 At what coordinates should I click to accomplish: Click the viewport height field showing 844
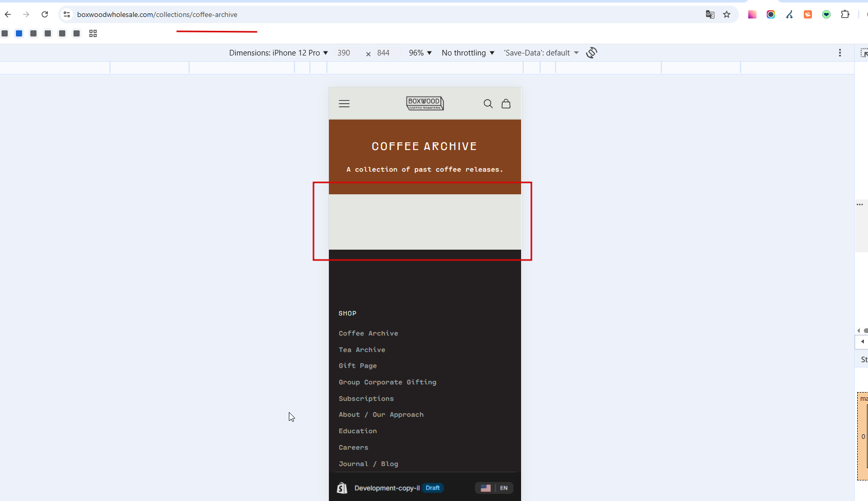point(383,53)
